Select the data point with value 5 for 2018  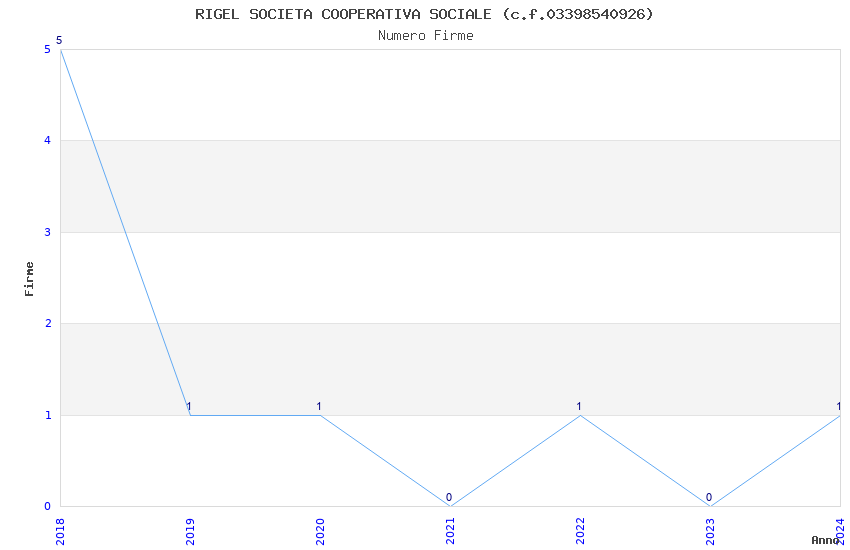tap(60, 49)
